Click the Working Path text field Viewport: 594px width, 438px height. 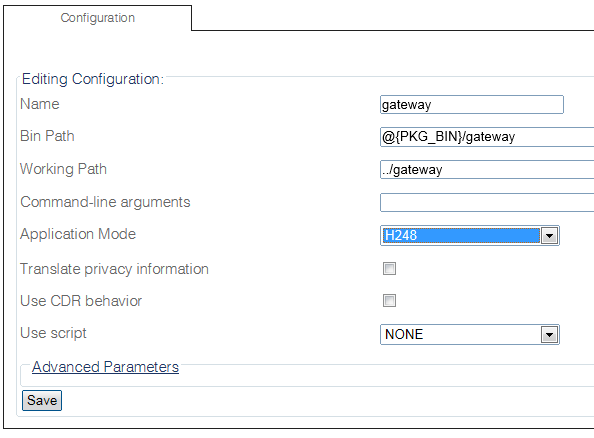(487, 169)
